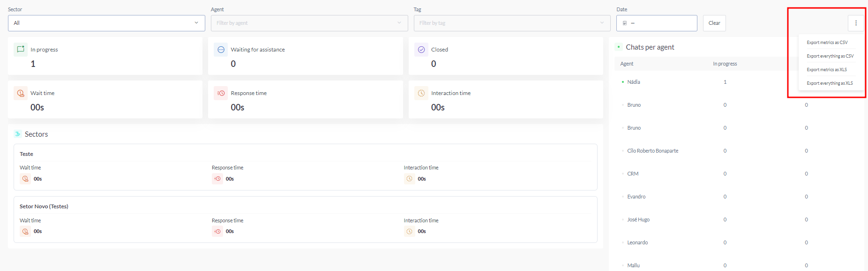This screenshot has width=868, height=271.
Task: Click the top Wait time card icon
Action: pos(21,93)
